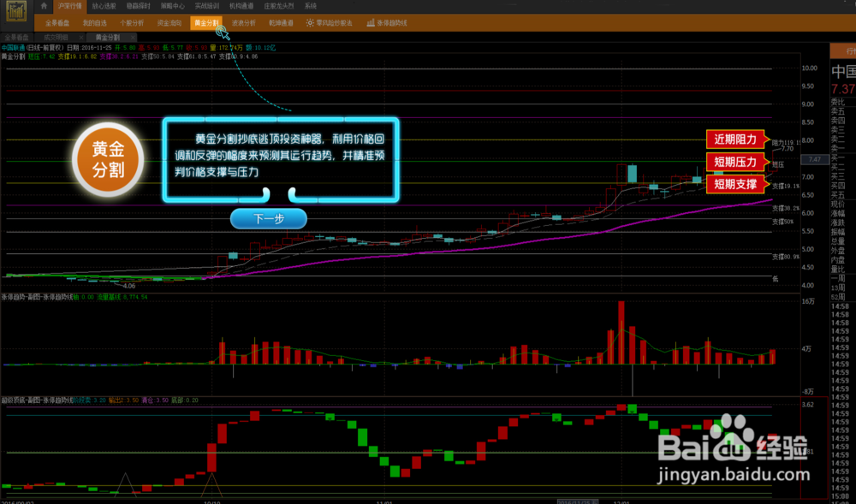This screenshot has width=856, height=504.
Task: Close the 成交明细 tab
Action: (x=81, y=38)
